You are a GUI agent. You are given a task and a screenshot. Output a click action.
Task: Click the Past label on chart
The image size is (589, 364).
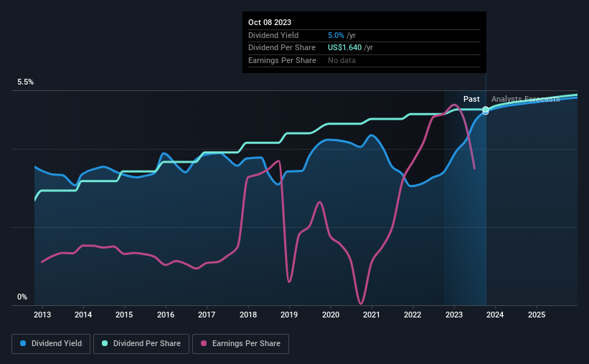pos(471,99)
